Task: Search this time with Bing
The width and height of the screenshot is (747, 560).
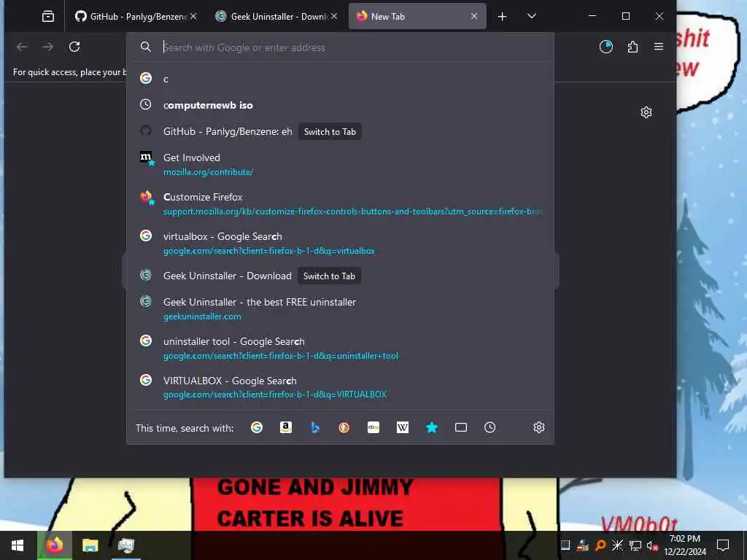Action: pos(315,427)
